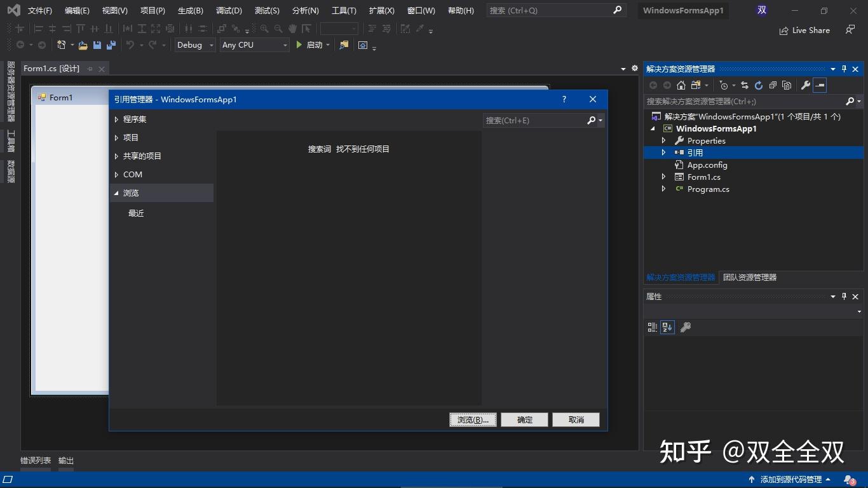The height and width of the screenshot is (488, 868).
Task: Open the Debug configuration dropdown
Action: tap(194, 44)
